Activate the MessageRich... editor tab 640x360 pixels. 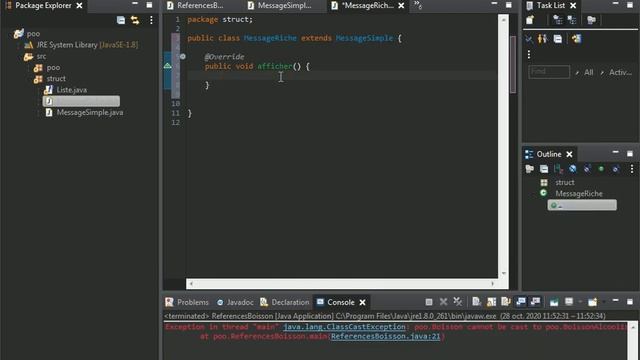click(362, 6)
